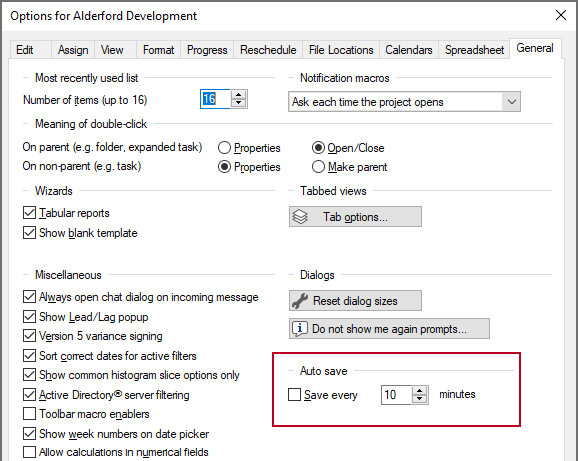
Task: Open the Progress tab
Action: 207,50
